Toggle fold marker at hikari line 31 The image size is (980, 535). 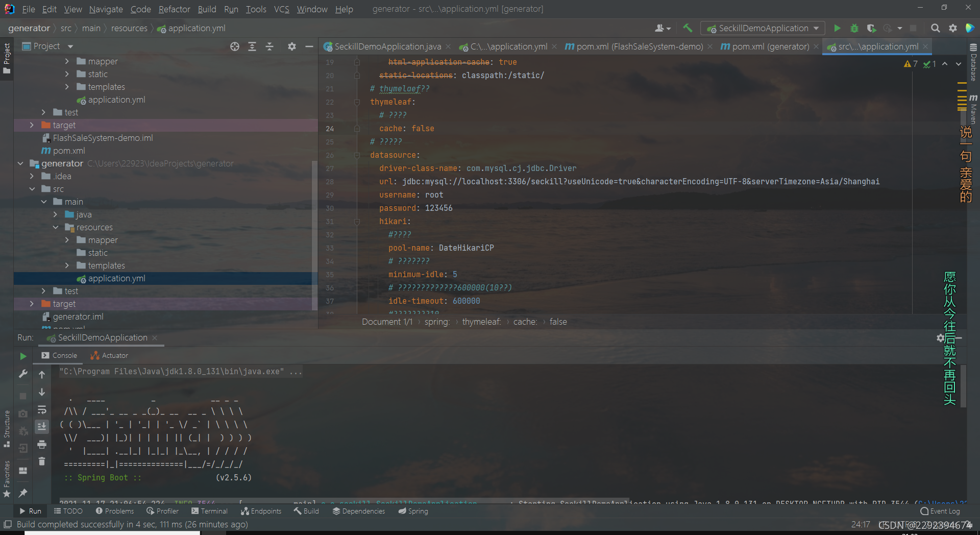357,222
